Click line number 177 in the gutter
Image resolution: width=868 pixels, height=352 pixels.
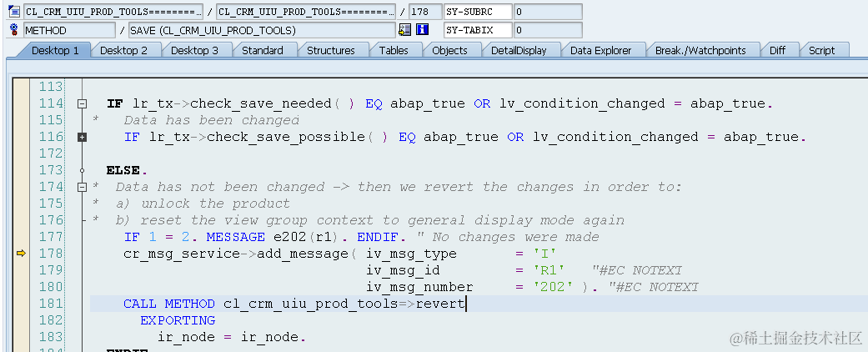pyautogui.click(x=52, y=237)
